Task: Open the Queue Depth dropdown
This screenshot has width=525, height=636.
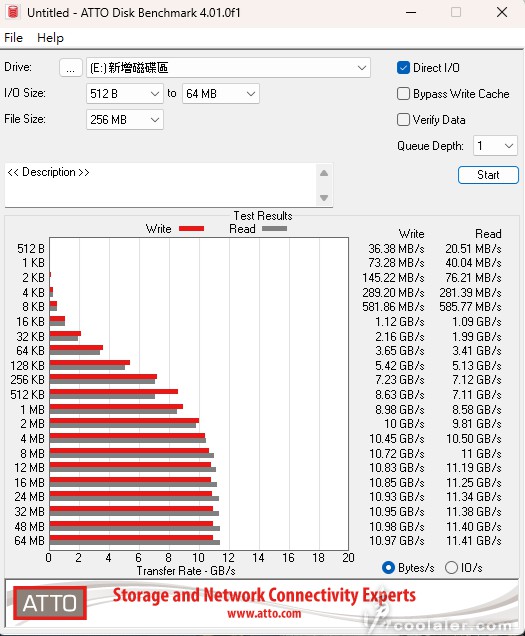Action: click(495, 146)
